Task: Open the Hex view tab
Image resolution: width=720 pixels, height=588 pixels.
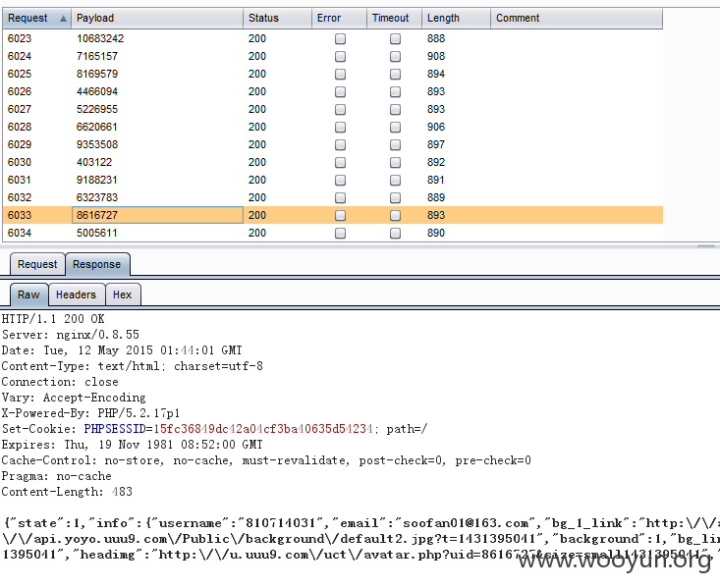Action: coord(123,294)
